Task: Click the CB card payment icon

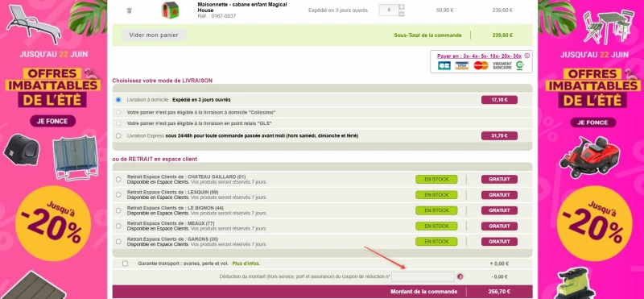Action: coord(444,65)
